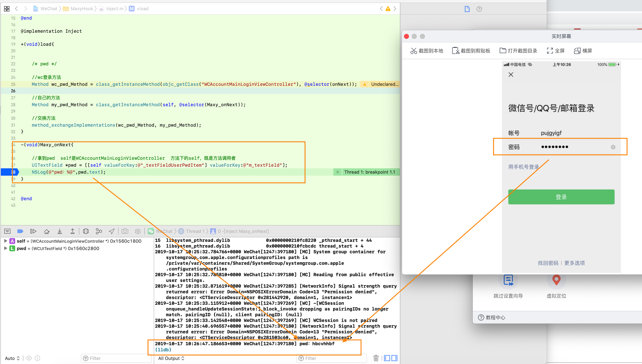Click the Step Into debug button

(59, 231)
